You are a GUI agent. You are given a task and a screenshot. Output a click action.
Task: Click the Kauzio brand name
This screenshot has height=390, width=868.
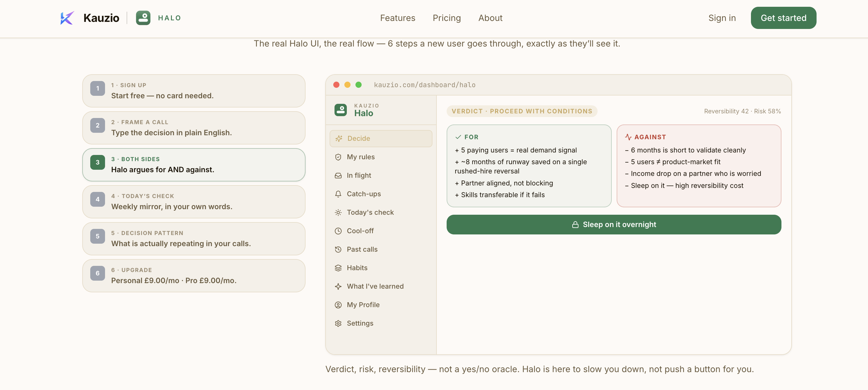[x=101, y=18]
